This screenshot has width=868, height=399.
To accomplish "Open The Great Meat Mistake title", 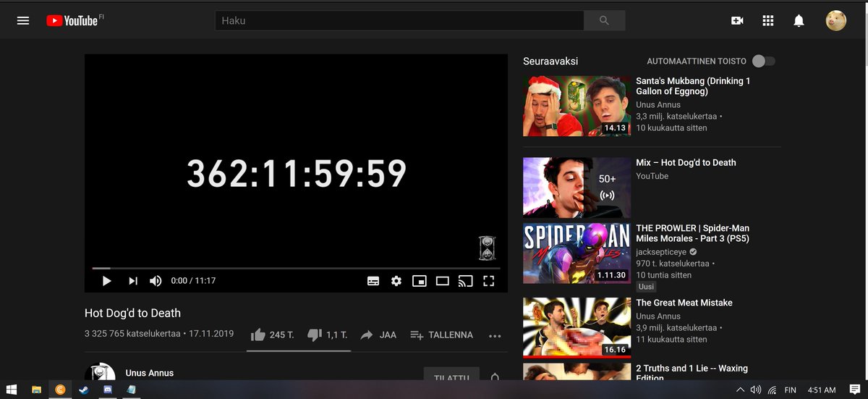I will tap(684, 303).
